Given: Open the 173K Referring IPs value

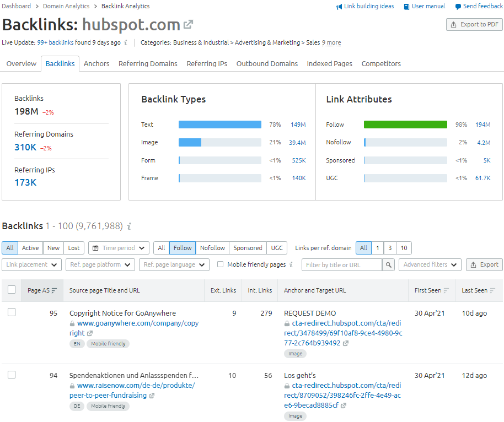Looking at the screenshot, I should coord(25,182).
